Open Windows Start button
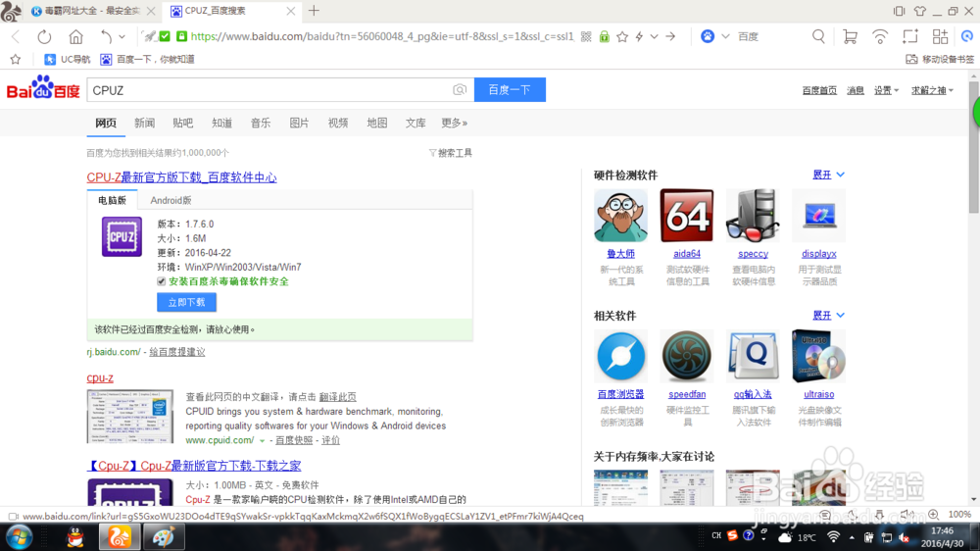 click(x=19, y=537)
